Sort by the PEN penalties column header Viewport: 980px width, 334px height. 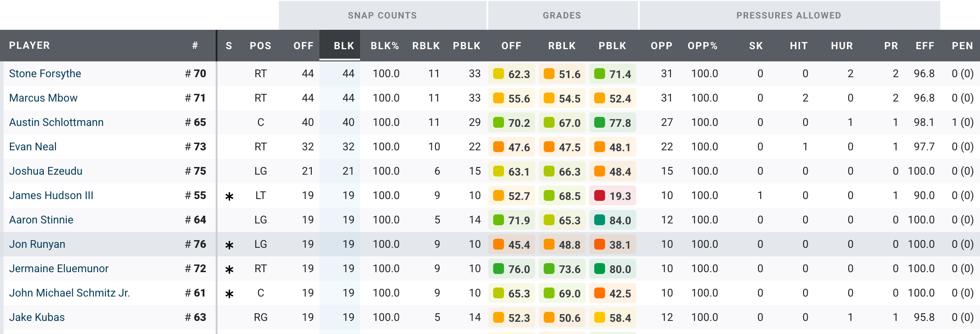[x=962, y=46]
